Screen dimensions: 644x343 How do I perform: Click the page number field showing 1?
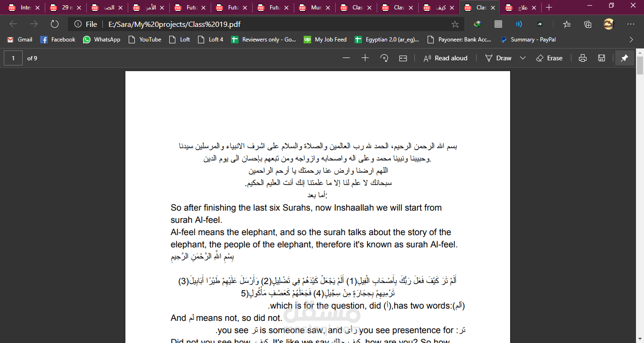[x=13, y=58]
